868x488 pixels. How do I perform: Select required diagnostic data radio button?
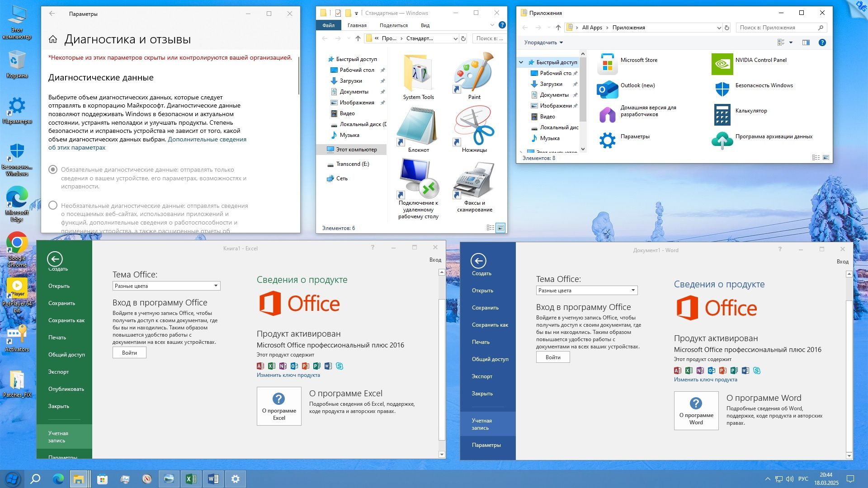(53, 169)
